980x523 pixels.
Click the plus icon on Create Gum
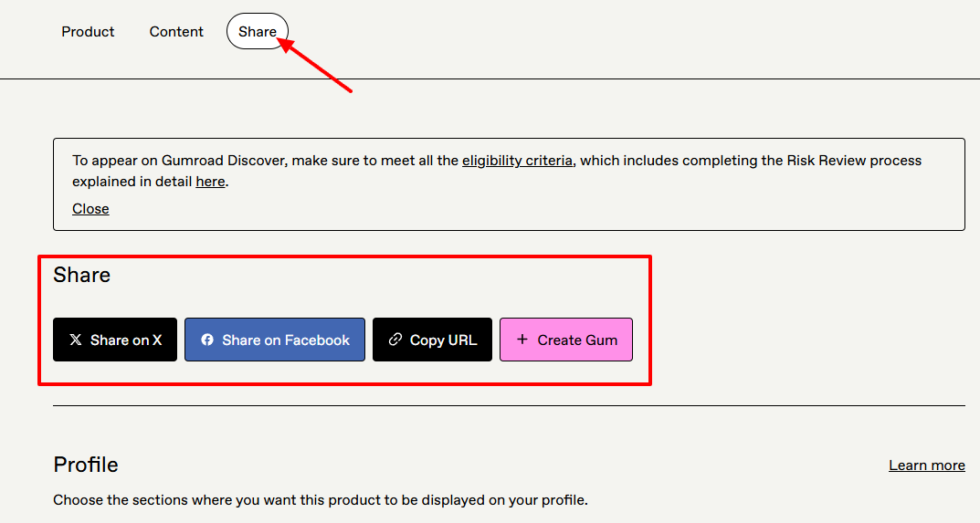click(522, 340)
